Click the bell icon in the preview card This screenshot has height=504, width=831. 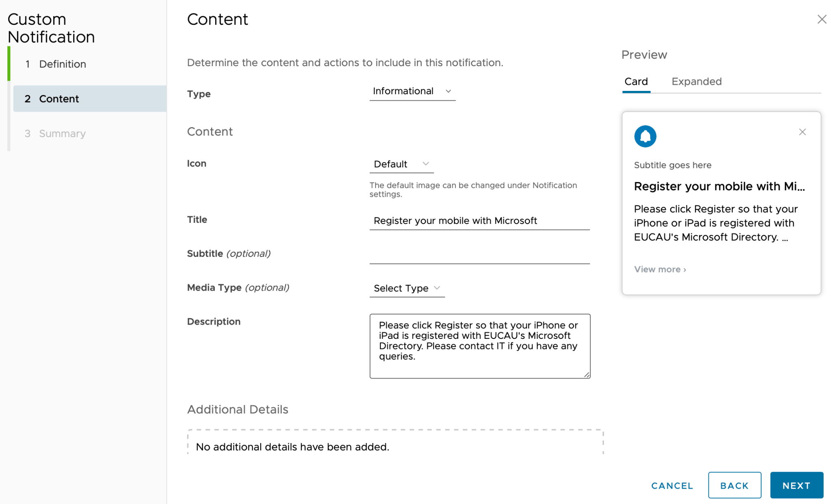(645, 136)
